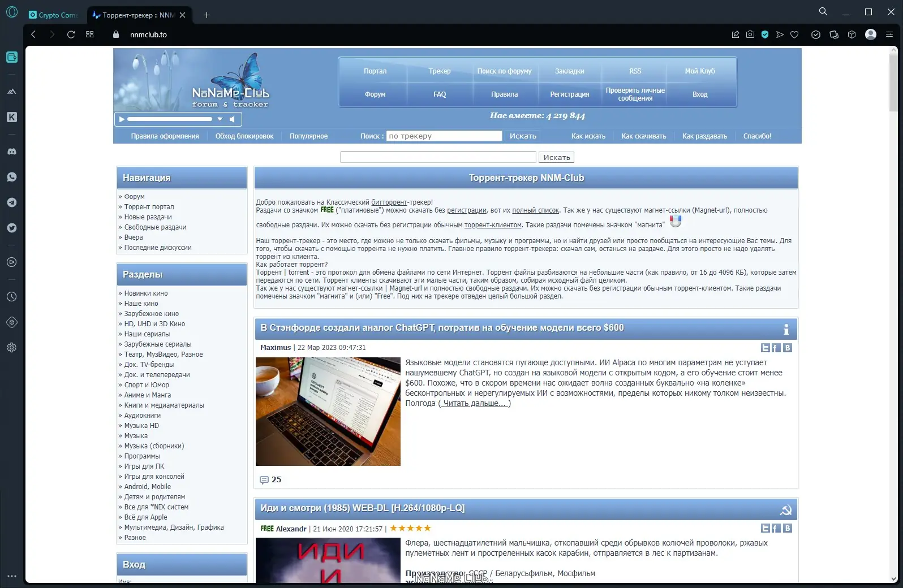Open the Регистрация menu item

point(569,94)
